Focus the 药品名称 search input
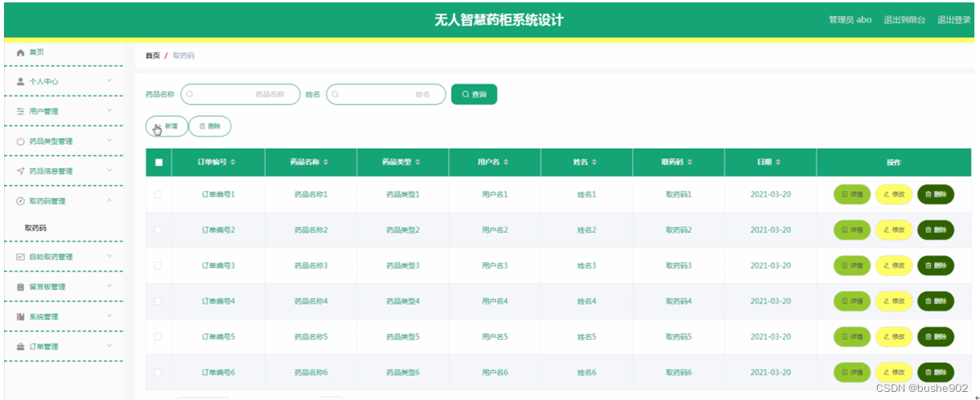 [240, 94]
